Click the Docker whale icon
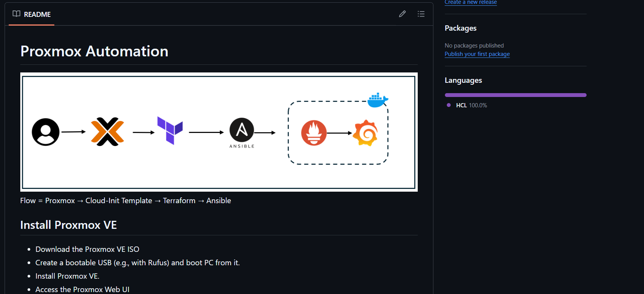This screenshot has height=294, width=644. tap(378, 100)
